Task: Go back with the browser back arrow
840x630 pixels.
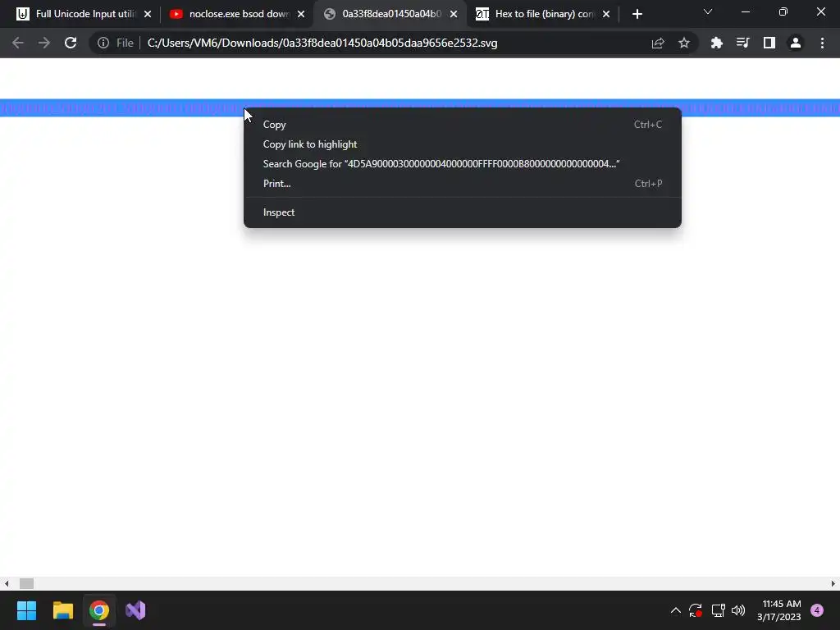Action: [18, 43]
